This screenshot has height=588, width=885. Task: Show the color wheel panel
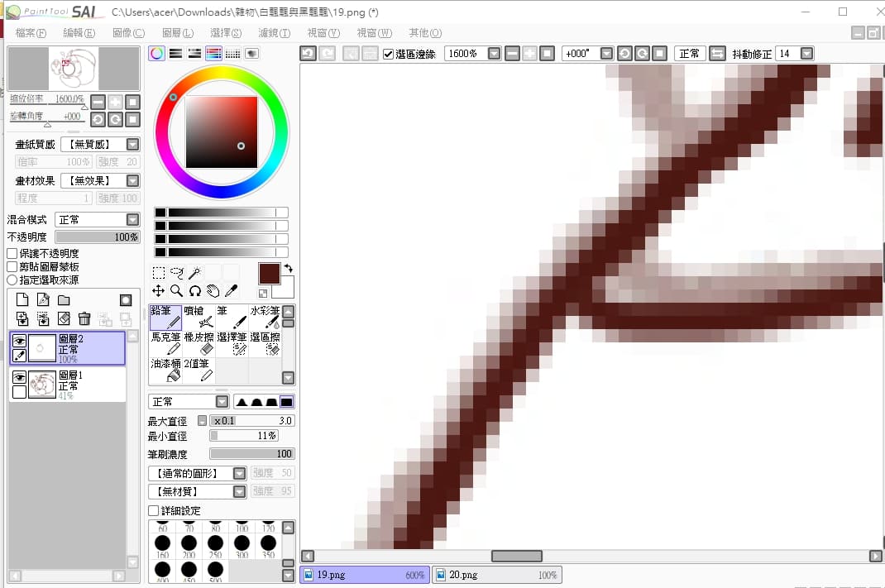tap(157, 54)
